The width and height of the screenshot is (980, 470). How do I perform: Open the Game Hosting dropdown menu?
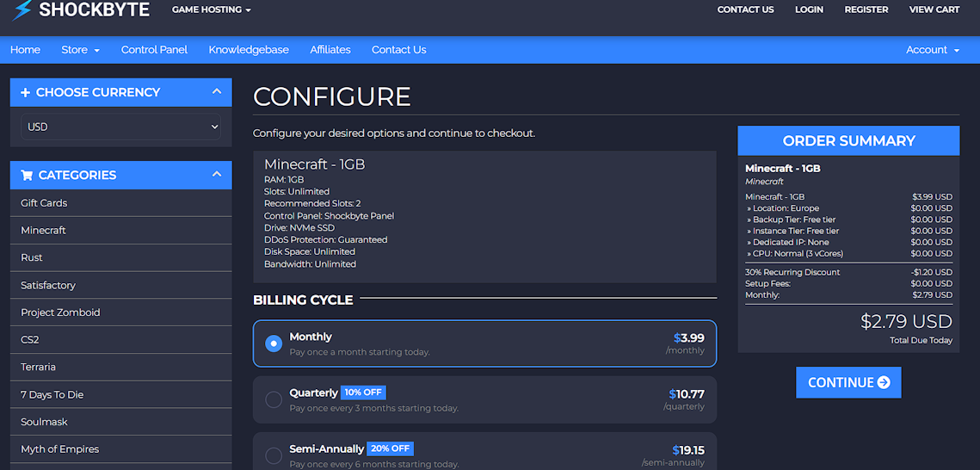point(212,10)
